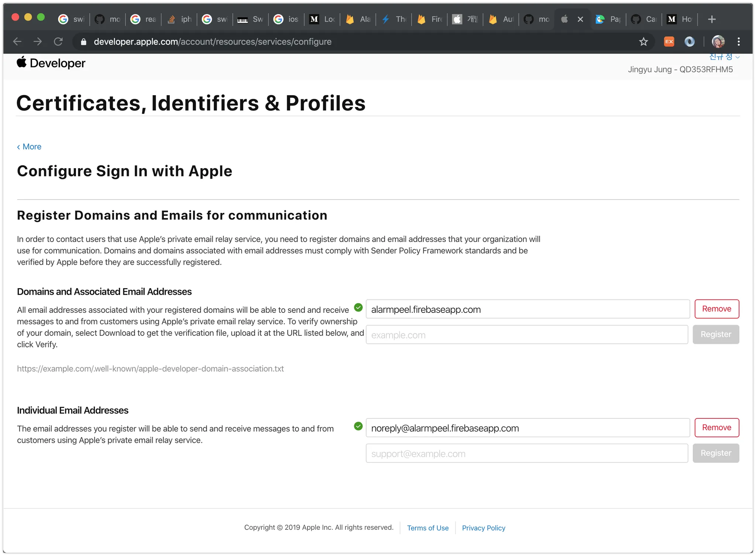Open the Privacy Policy link
This screenshot has width=756, height=556.
pyautogui.click(x=483, y=528)
